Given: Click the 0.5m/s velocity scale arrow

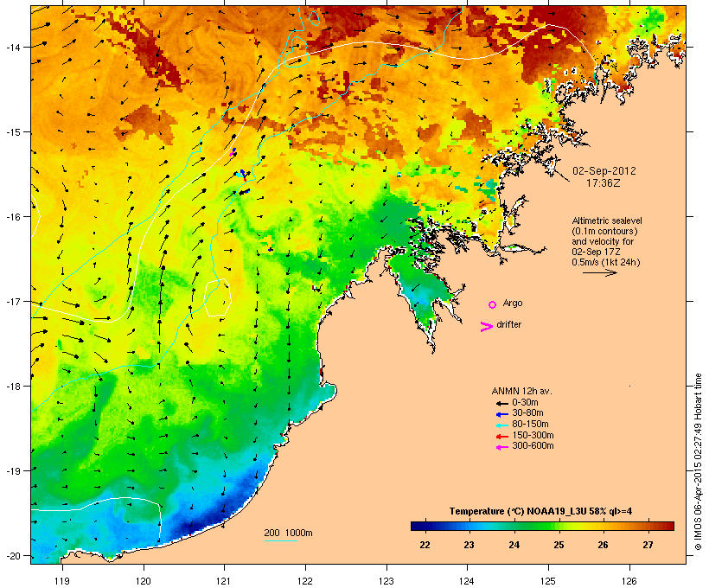Looking at the screenshot, I should click(x=599, y=272).
